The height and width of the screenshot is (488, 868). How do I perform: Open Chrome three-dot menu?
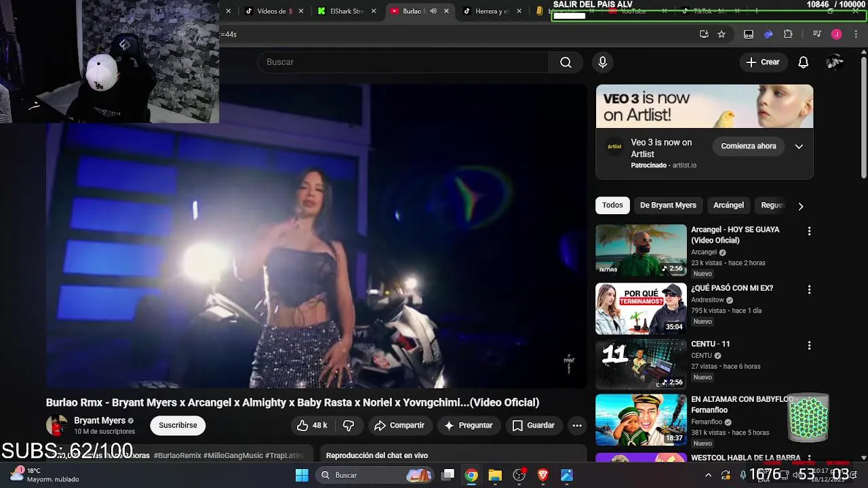click(x=856, y=34)
